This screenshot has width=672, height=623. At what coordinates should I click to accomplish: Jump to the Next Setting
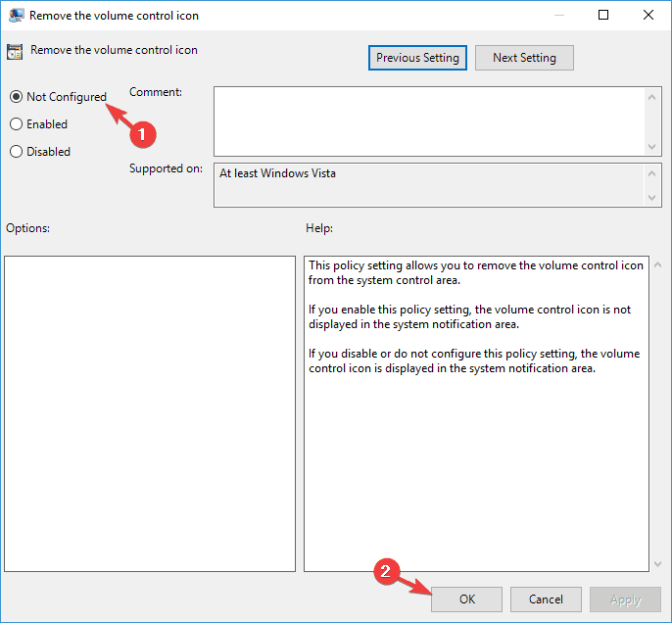click(524, 58)
